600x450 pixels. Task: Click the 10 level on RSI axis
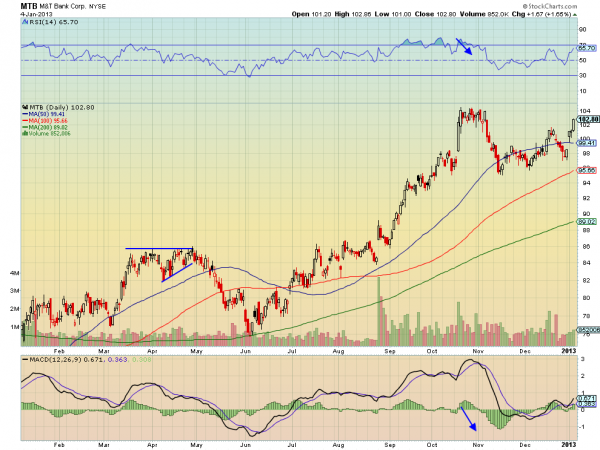click(582, 91)
